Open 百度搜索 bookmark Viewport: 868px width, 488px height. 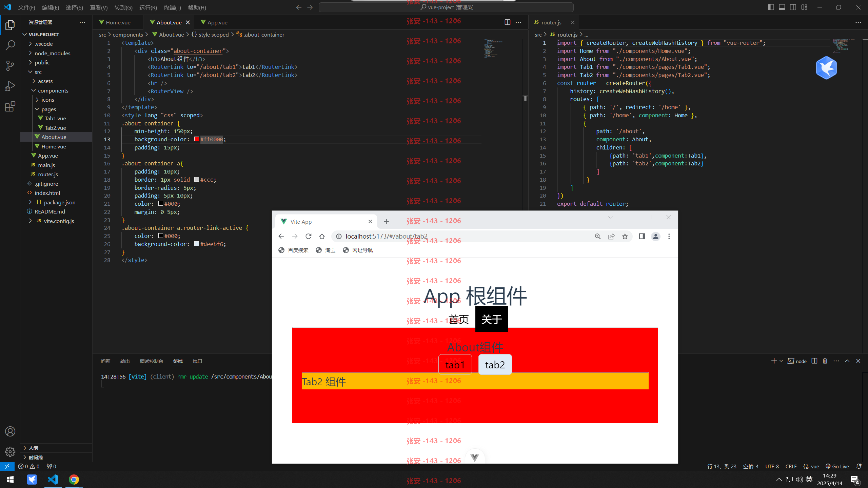pyautogui.click(x=294, y=250)
